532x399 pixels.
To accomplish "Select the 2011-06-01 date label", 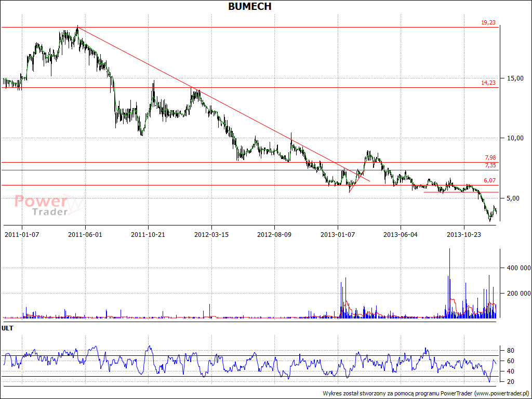I will click(x=85, y=234).
